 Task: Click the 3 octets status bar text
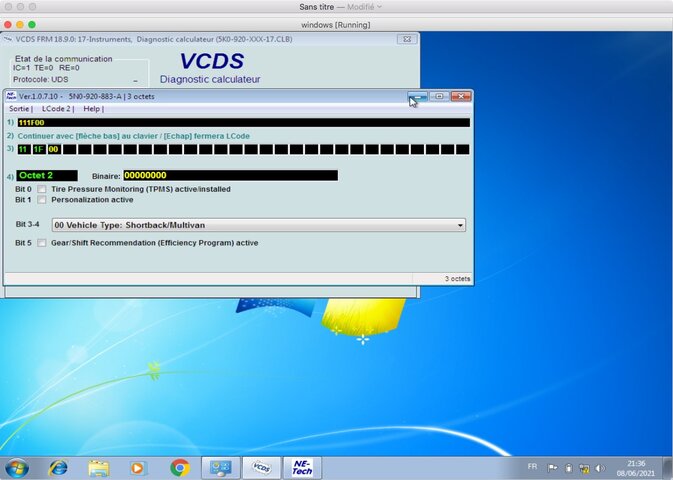(x=457, y=279)
